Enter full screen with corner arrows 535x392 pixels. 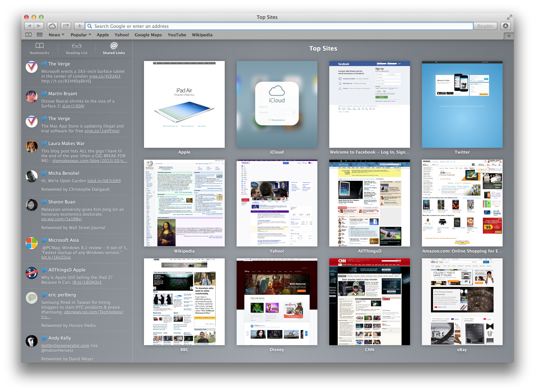509,17
